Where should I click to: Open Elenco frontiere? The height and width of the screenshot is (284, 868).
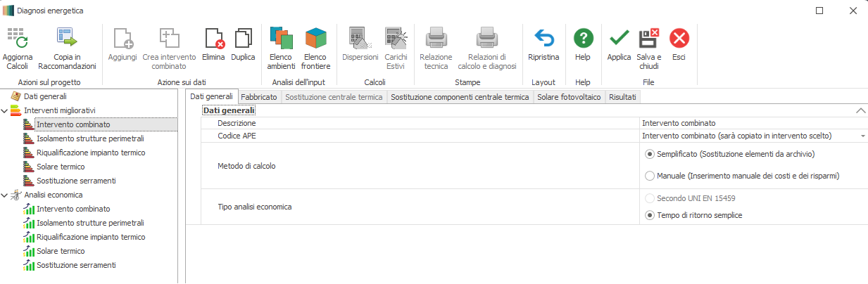click(x=315, y=38)
